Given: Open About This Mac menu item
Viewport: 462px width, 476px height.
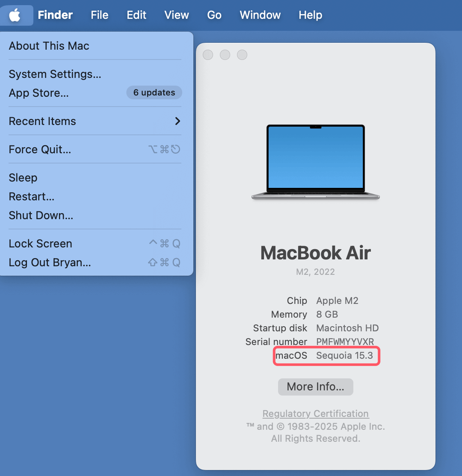Looking at the screenshot, I should [x=49, y=46].
